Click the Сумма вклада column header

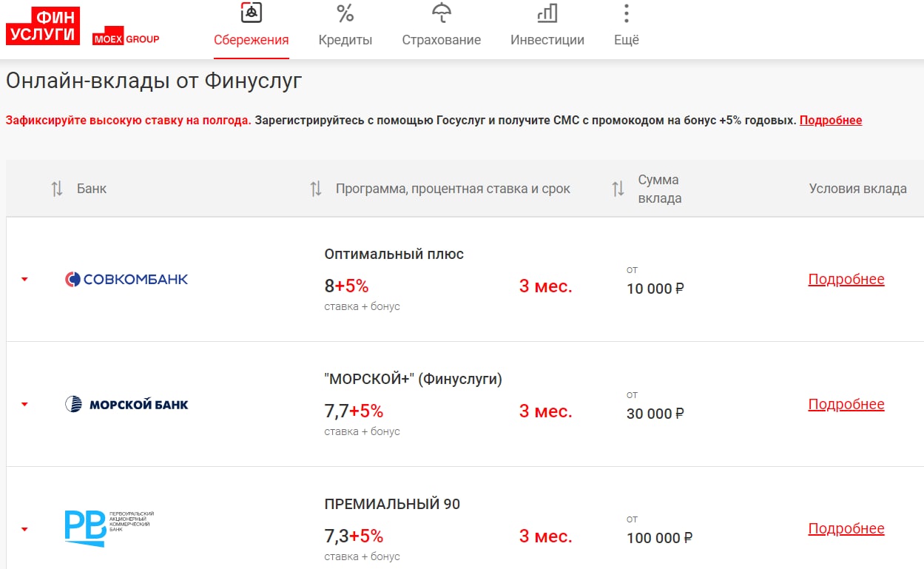(660, 189)
